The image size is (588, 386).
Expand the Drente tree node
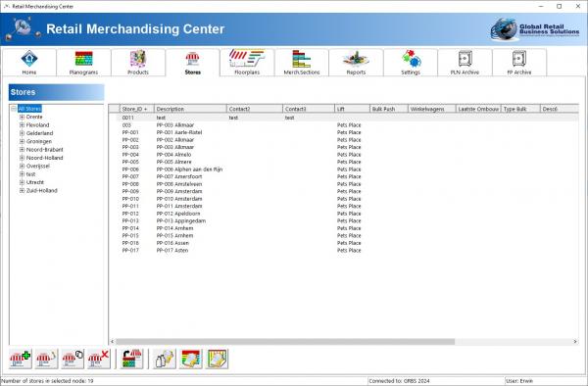click(22, 117)
